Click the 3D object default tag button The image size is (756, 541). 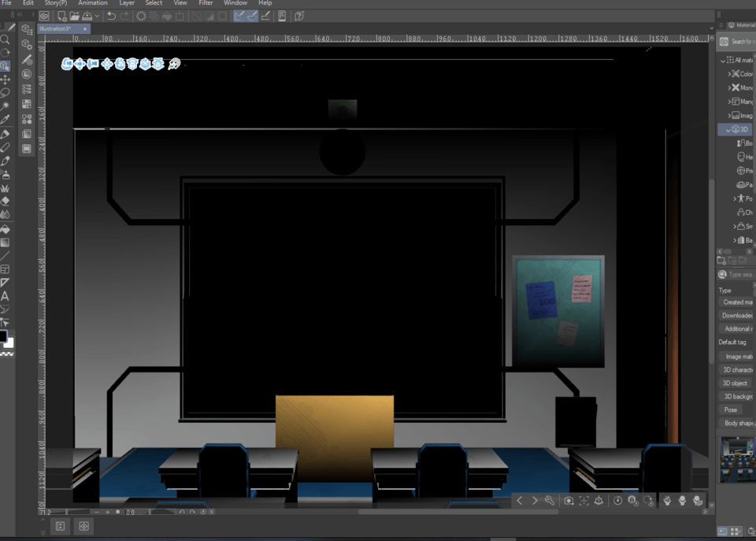pyautogui.click(x=734, y=383)
